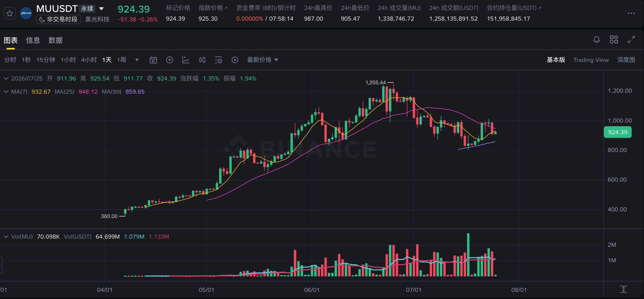The image size is (644, 299).
Task: Select the 分时 interval
Action: pyautogui.click(x=10, y=60)
